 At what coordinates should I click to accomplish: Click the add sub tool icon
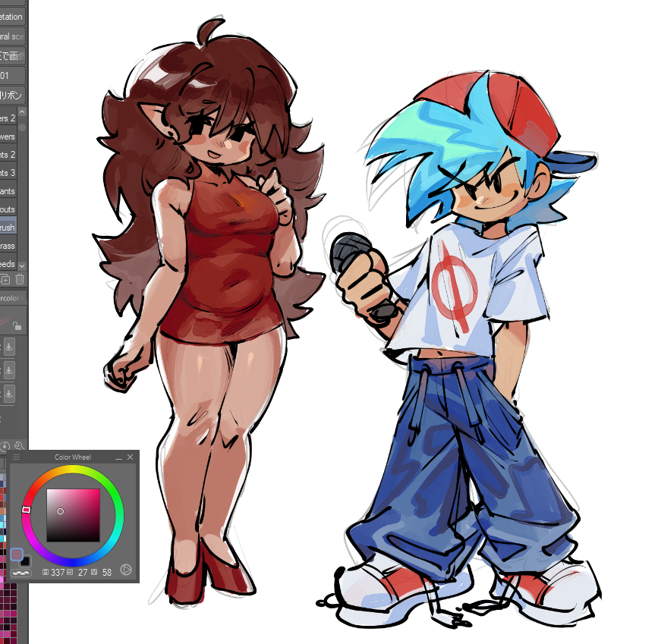(x=5, y=279)
